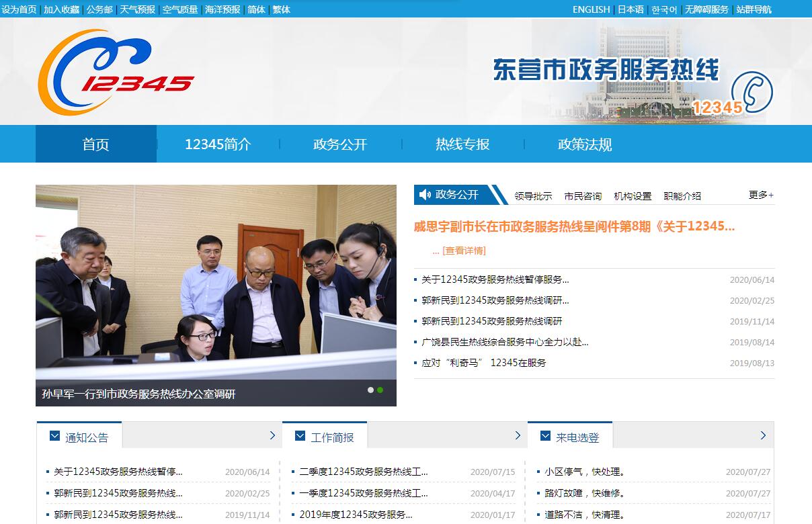812x524 pixels.
Task: Click the checkmark icon next to 工作简报
Action: [300, 437]
